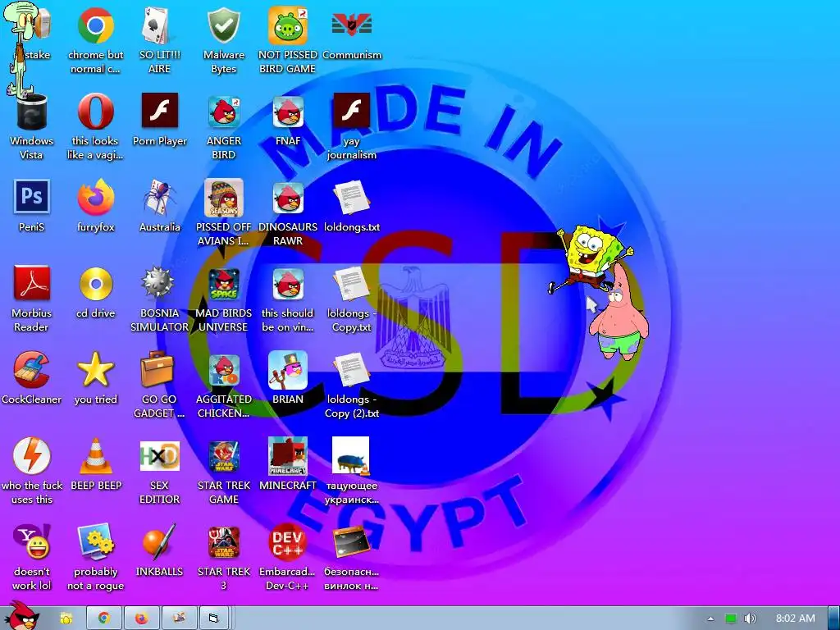Viewport: 840px width, 630px height.
Task: Open the 'NOT PISSED BIRD GAME' icon
Action: [x=288, y=25]
